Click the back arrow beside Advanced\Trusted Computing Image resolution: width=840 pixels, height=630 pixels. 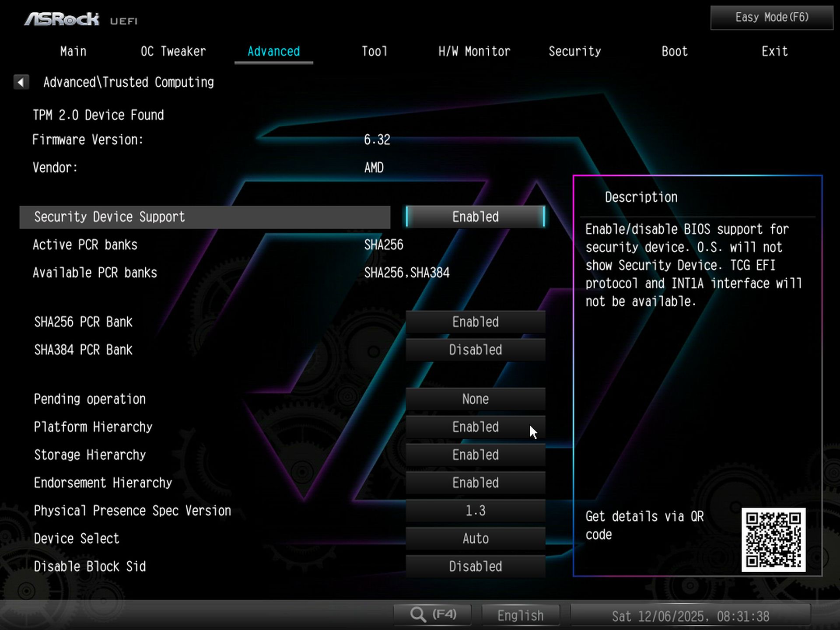[21, 82]
